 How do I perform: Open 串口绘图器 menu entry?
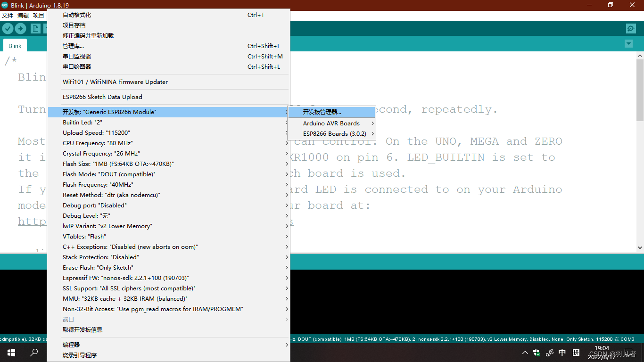click(168, 67)
